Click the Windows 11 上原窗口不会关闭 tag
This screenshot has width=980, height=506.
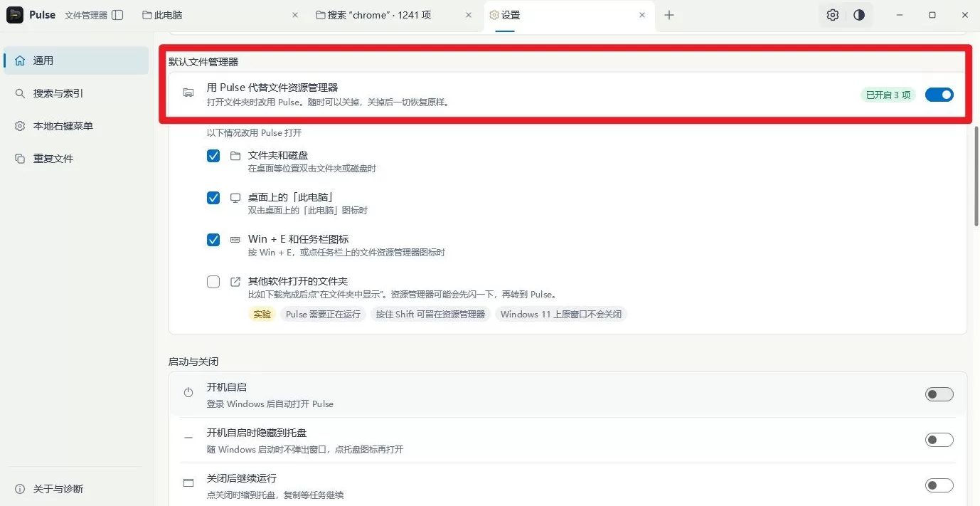(561, 314)
